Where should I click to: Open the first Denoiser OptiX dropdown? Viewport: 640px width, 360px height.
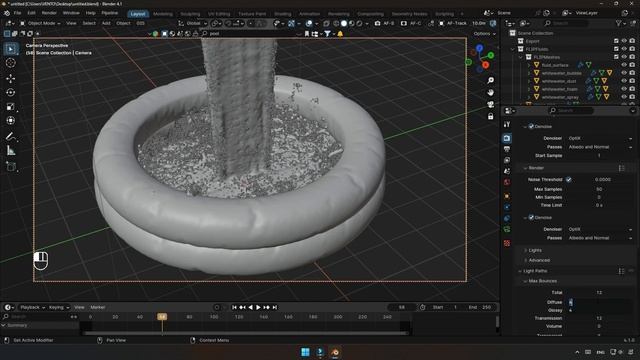tap(600, 138)
